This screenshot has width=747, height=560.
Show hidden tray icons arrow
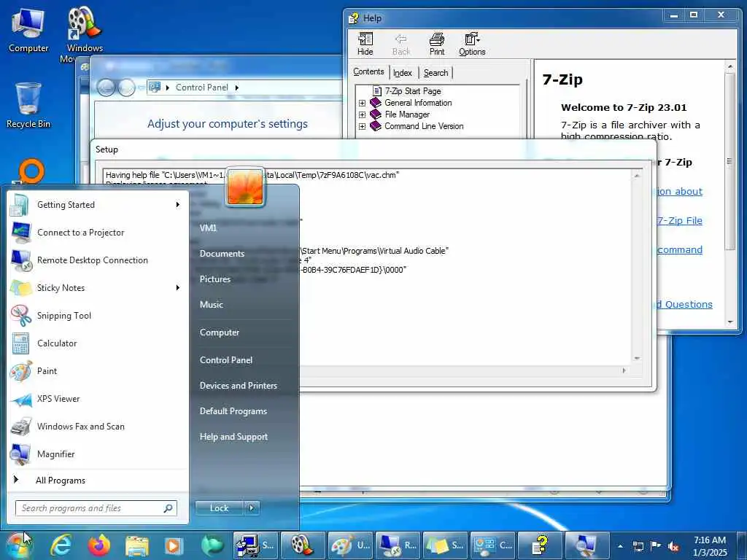620,546
